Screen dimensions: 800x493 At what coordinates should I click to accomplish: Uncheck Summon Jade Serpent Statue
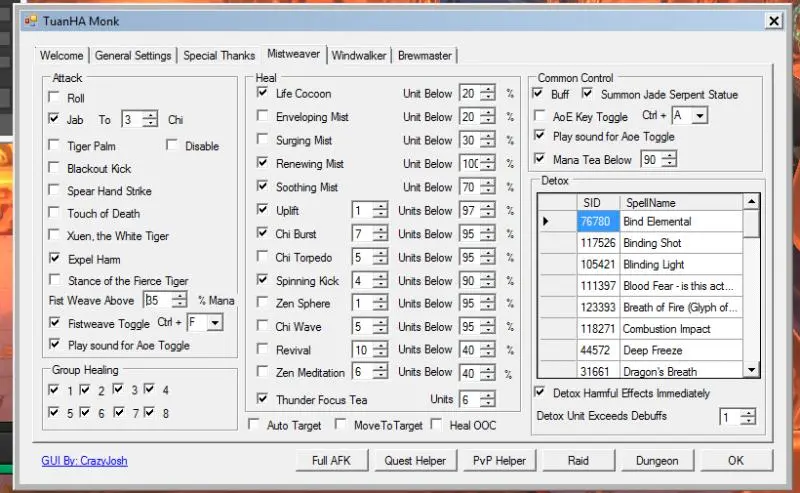(x=587, y=94)
